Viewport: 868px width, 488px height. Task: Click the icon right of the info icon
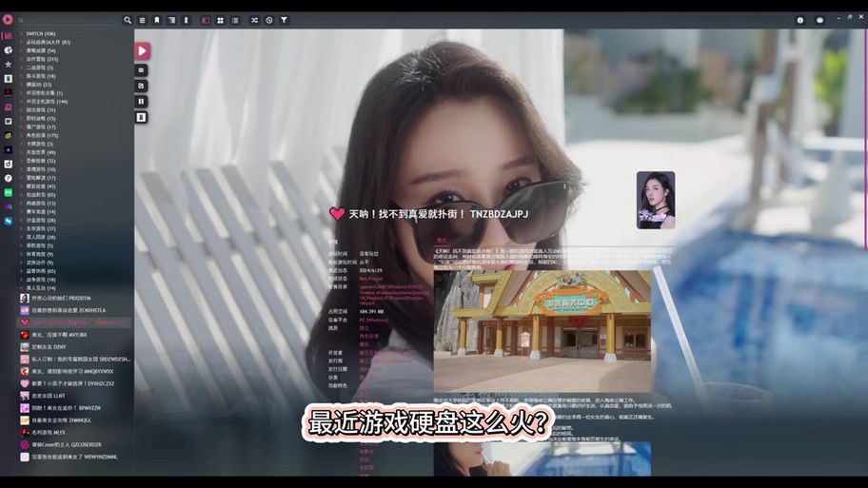[x=819, y=20]
